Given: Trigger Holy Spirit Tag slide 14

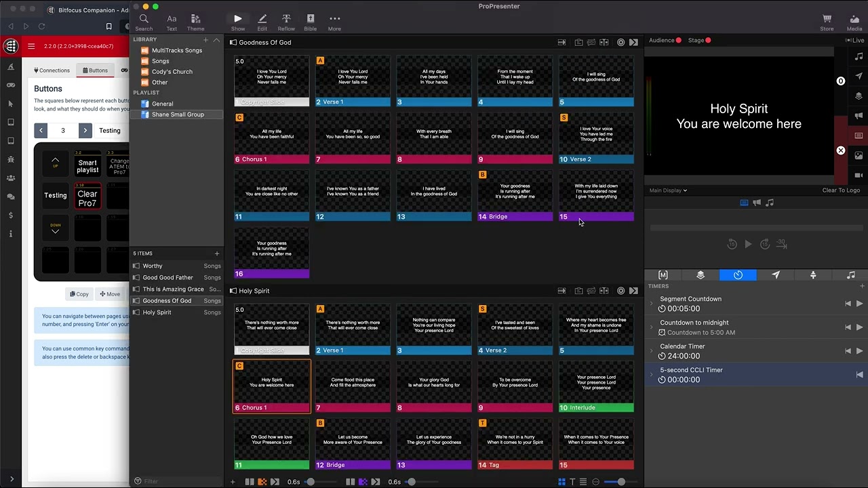Looking at the screenshot, I should point(515,444).
